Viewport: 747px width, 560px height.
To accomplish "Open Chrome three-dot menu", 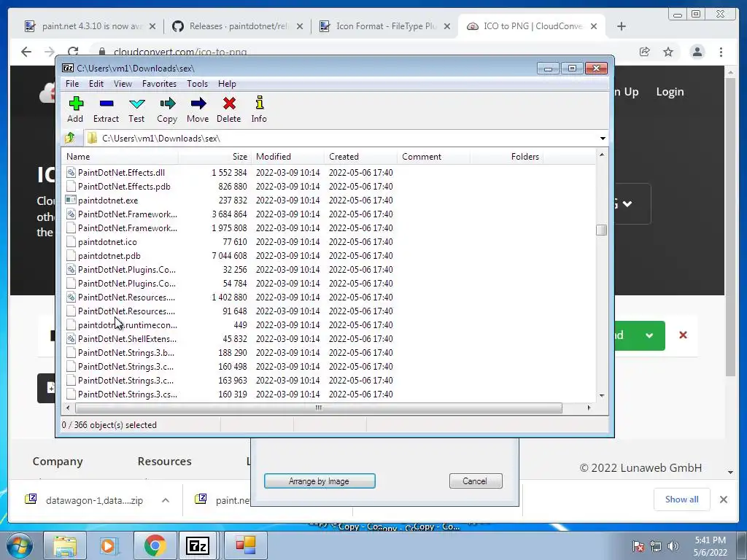I will (x=721, y=52).
